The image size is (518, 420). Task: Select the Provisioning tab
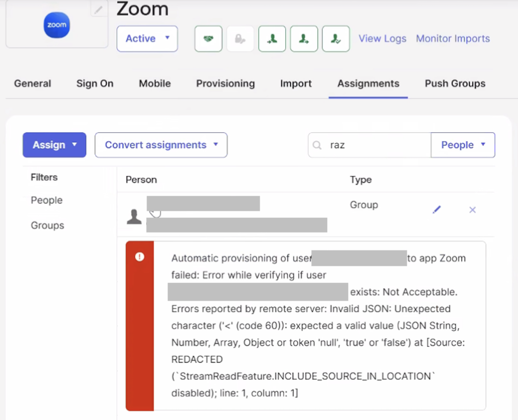[x=226, y=83]
